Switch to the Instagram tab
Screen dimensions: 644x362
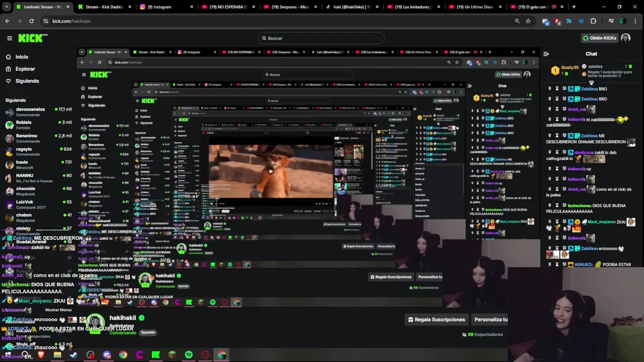pyautogui.click(x=166, y=7)
